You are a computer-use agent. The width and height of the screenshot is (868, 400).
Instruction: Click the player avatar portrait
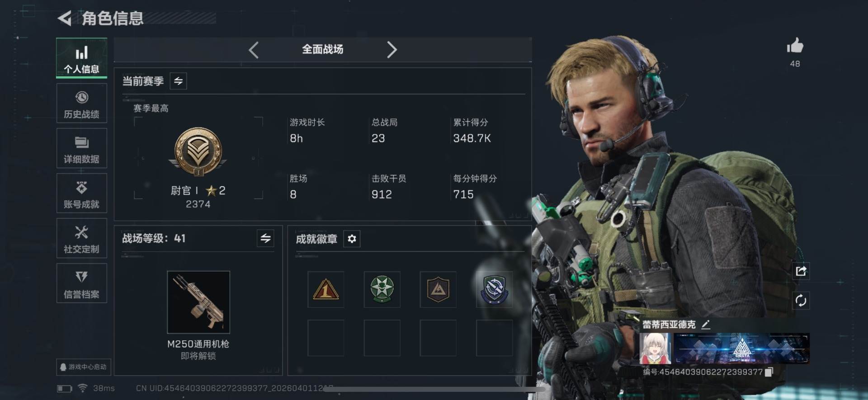(x=656, y=348)
